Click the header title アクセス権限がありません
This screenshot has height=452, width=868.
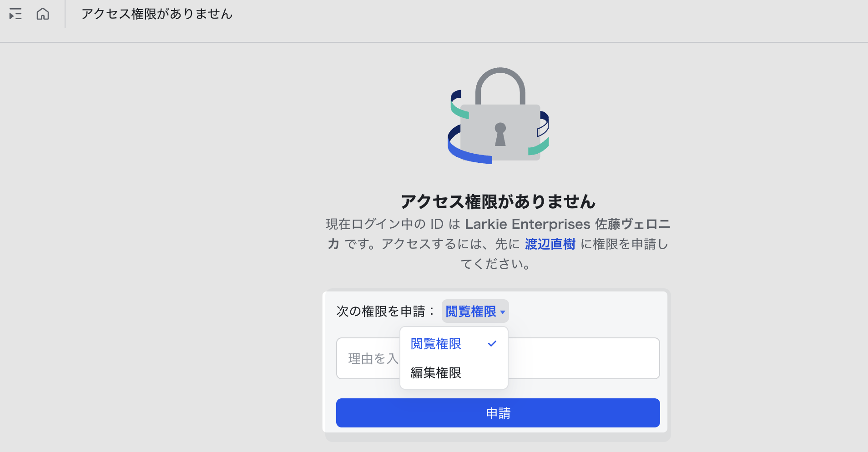157,14
